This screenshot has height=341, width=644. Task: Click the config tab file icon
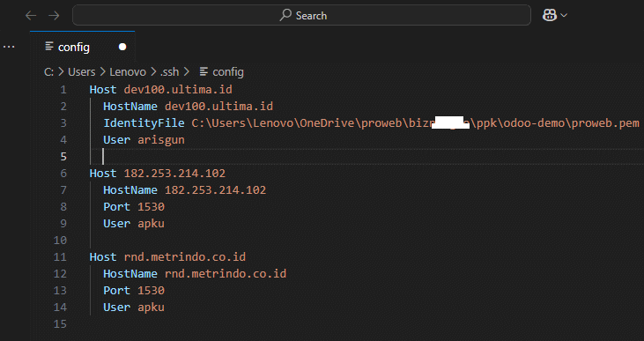(49, 47)
